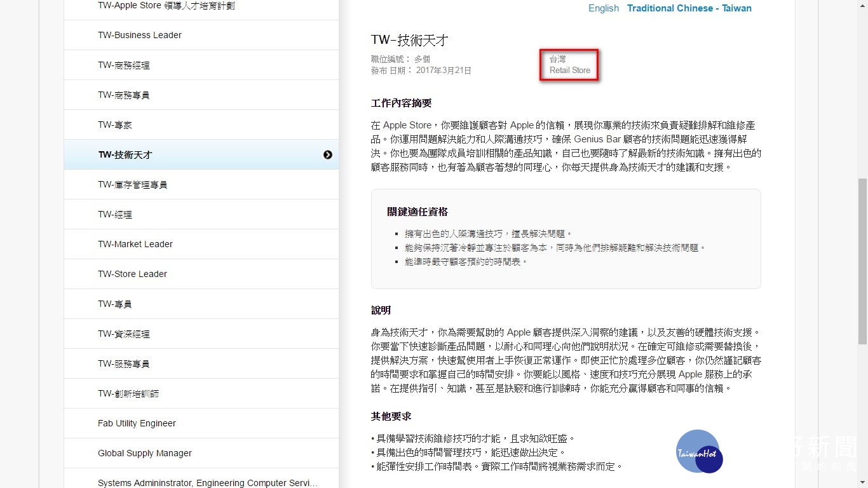Click the 發布日期 2017年3月21日 text

[x=421, y=71]
